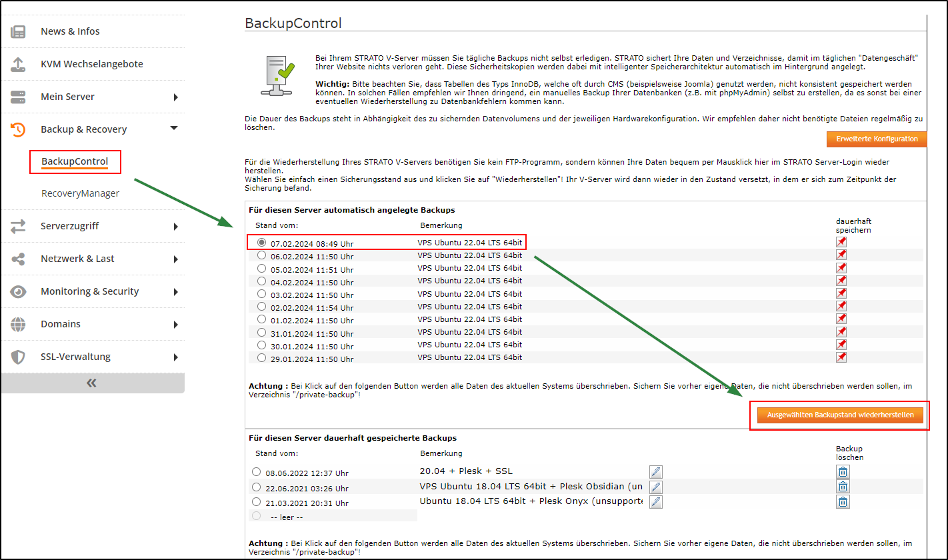Select the 06.02.2024 backup radio button
The width and height of the screenshot is (948, 560).
point(261,255)
